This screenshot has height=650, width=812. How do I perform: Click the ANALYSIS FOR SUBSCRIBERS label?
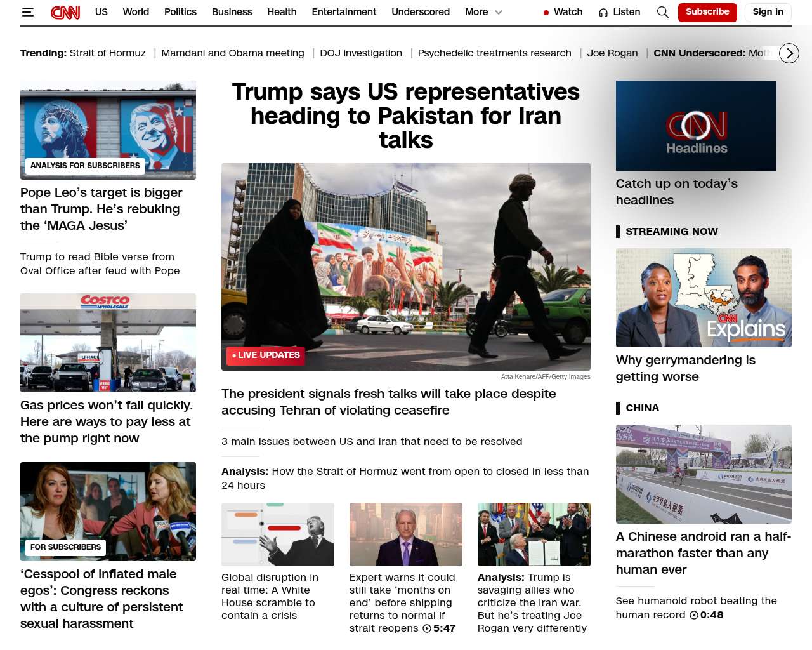coord(85,166)
